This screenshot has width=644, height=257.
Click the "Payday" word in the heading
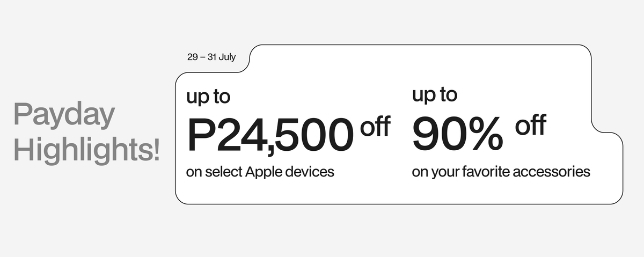[x=64, y=116]
